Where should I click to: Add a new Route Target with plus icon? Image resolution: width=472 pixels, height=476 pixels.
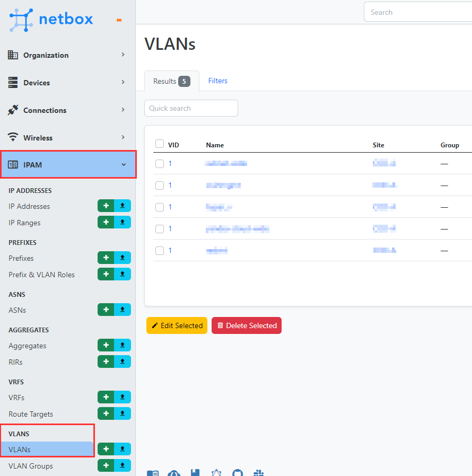106,413
